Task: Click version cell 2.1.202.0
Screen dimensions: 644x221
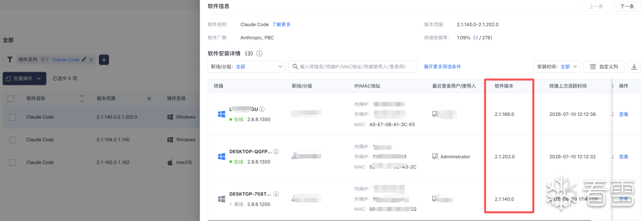Action: coord(504,157)
